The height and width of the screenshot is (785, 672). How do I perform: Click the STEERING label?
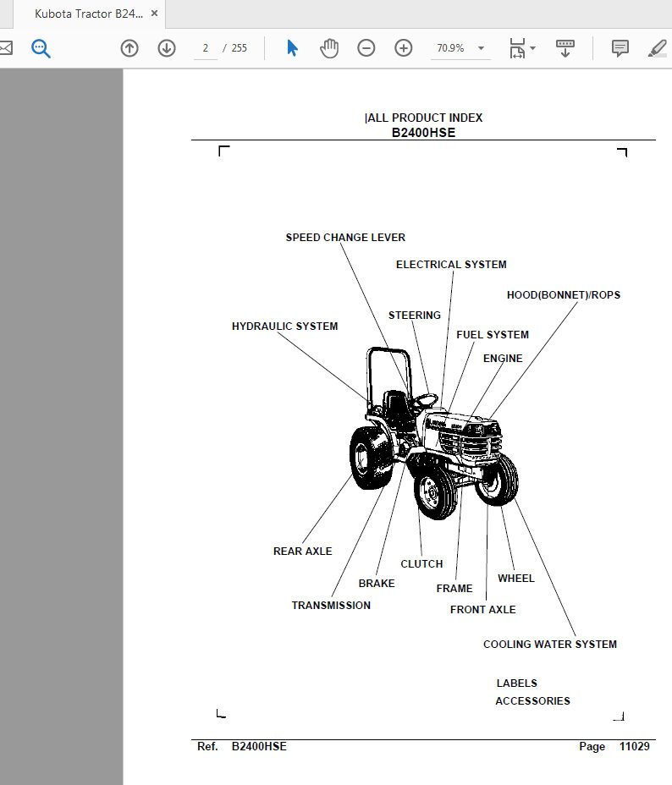coord(415,316)
